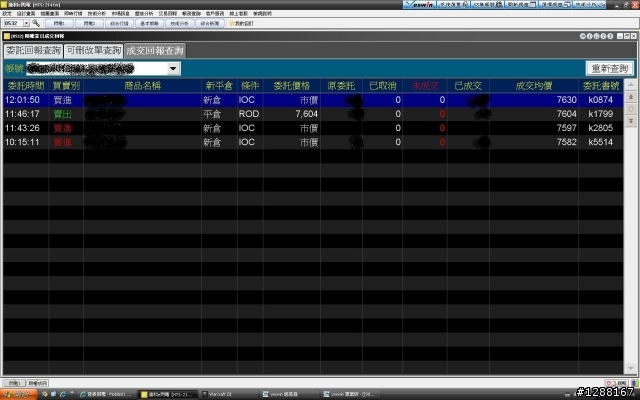Screen dimensions: 640x400
Task: Select the 11:46:17 賣出 ROD order row
Action: point(313,114)
